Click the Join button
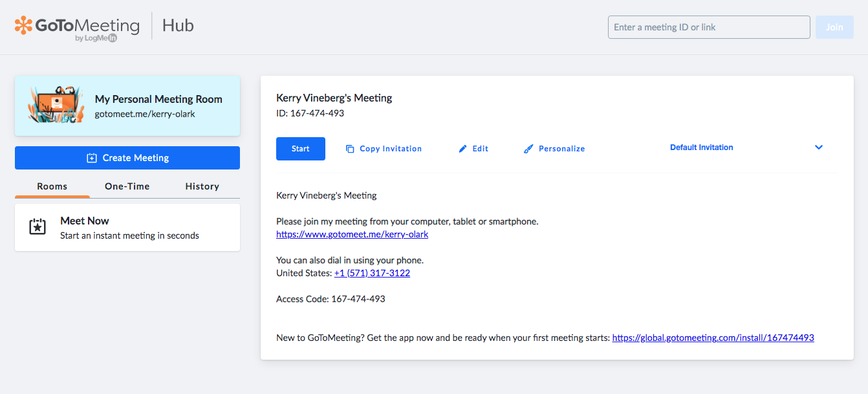Viewport: 868px width, 394px height. (x=834, y=27)
